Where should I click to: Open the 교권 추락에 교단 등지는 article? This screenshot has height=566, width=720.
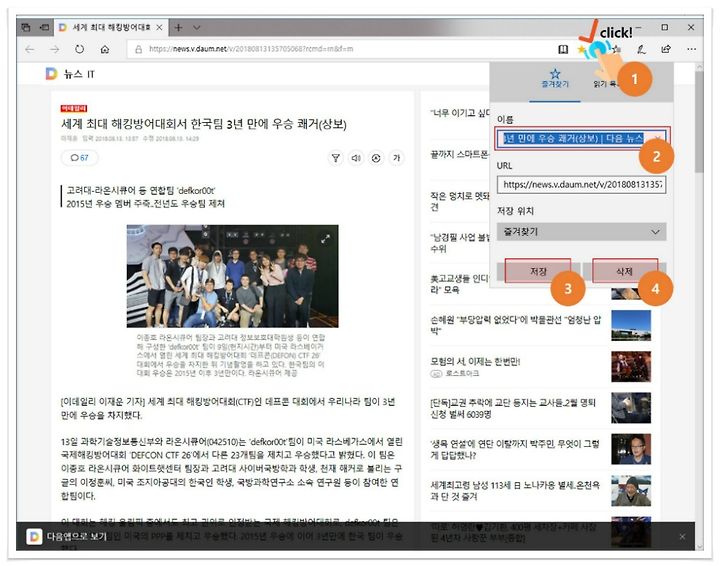(x=512, y=408)
